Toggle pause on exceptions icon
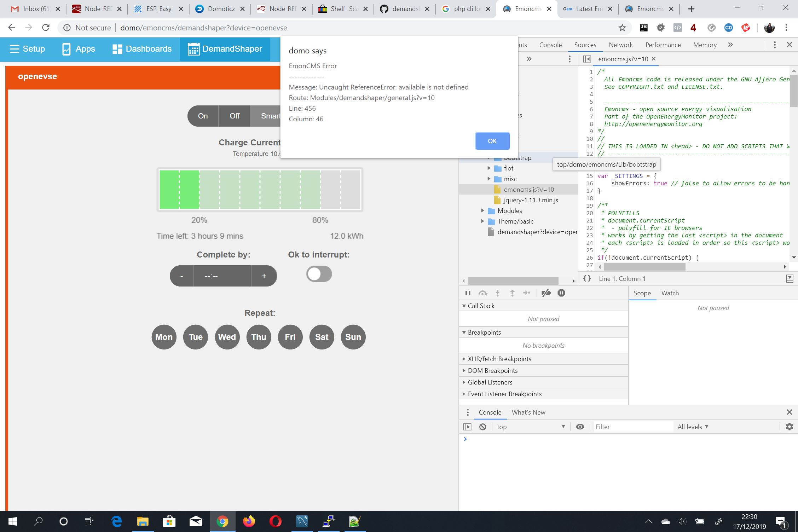 click(x=561, y=293)
